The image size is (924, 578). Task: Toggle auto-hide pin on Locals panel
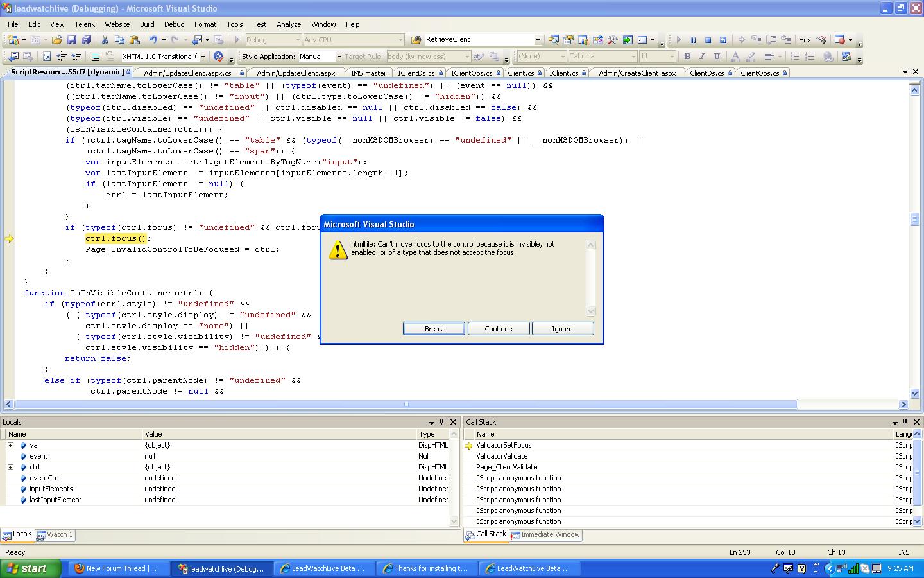pos(441,422)
